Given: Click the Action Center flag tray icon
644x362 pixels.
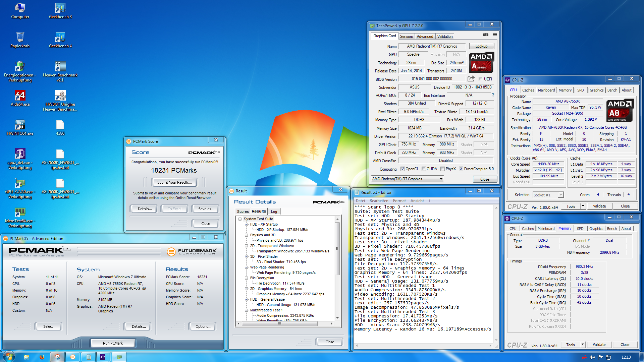Looking at the screenshot, I should click(600, 357).
